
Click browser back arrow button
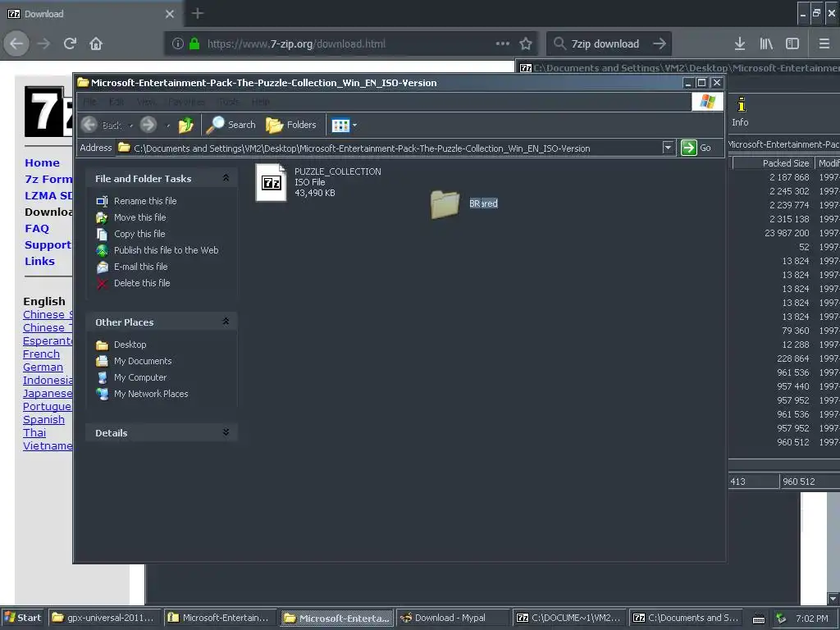(16, 44)
